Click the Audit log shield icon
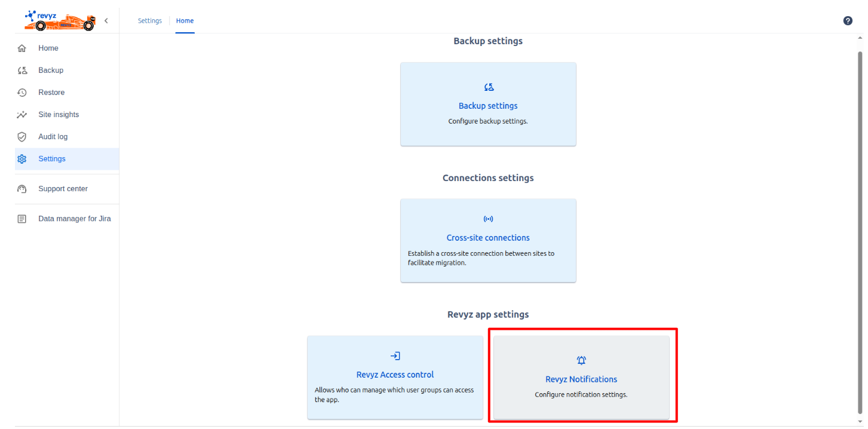868x429 pixels. [22, 137]
